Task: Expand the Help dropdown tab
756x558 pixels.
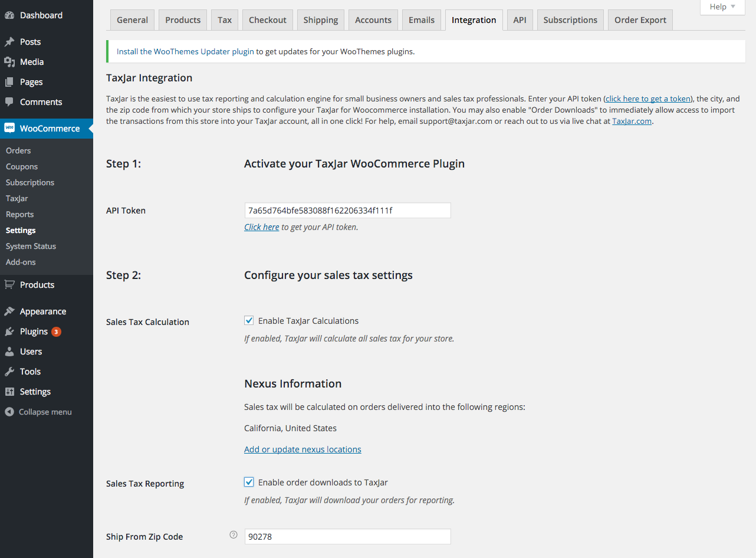Action: [722, 7]
